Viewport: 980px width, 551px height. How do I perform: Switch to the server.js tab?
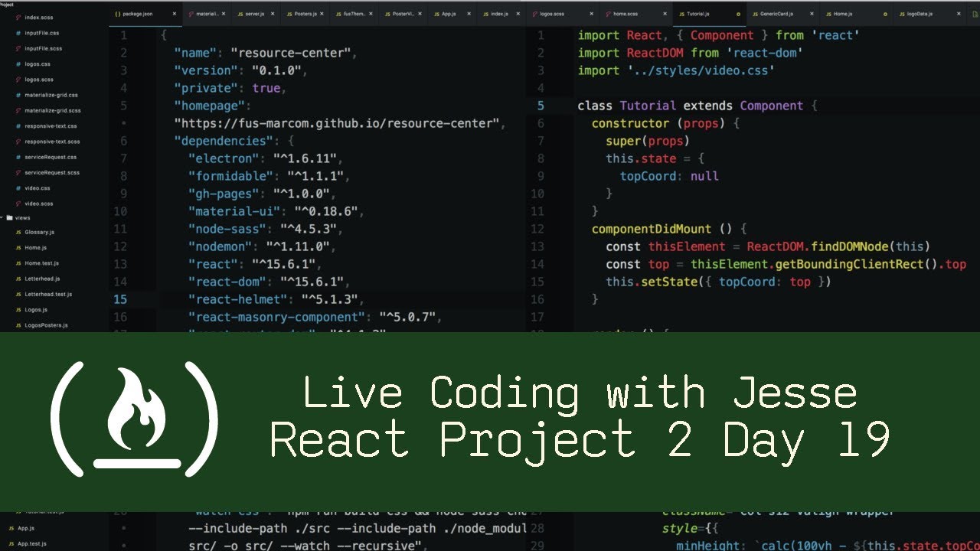(x=256, y=14)
